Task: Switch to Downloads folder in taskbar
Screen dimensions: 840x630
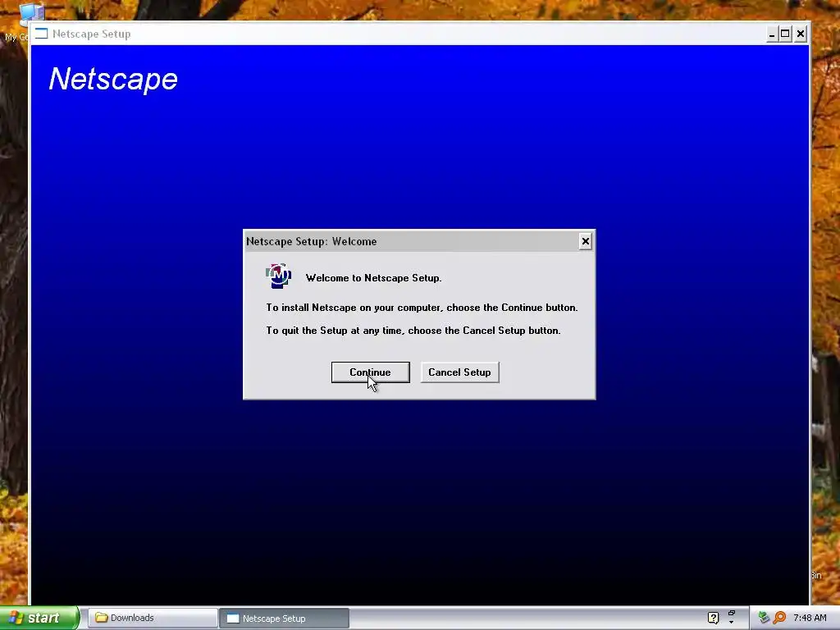Action: coord(152,618)
